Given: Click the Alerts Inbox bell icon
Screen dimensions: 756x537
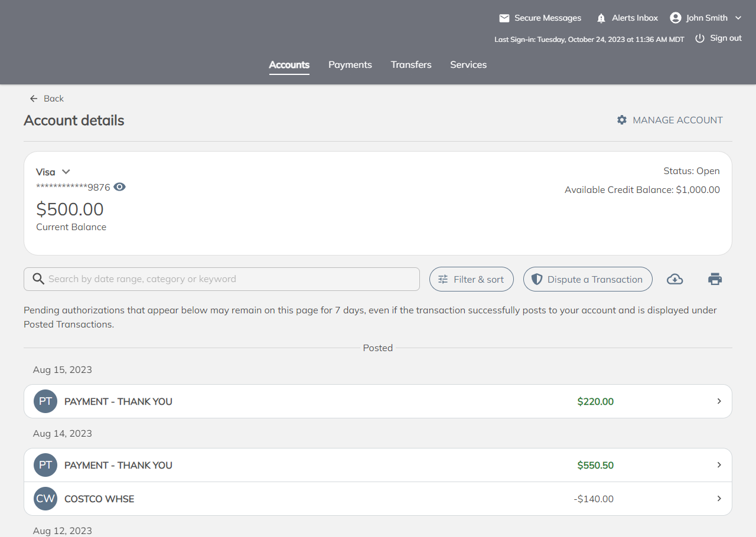Looking at the screenshot, I should (x=601, y=18).
